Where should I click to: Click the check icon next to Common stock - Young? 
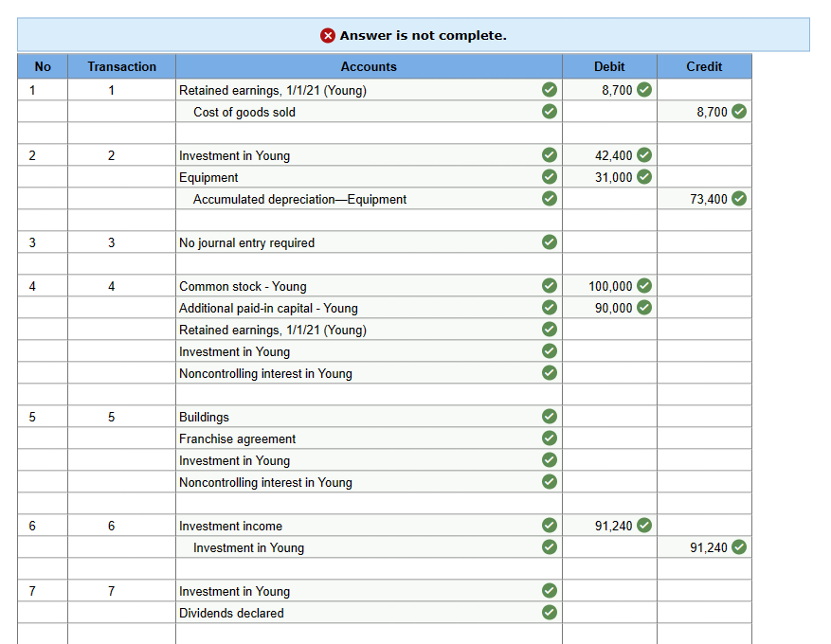point(550,285)
